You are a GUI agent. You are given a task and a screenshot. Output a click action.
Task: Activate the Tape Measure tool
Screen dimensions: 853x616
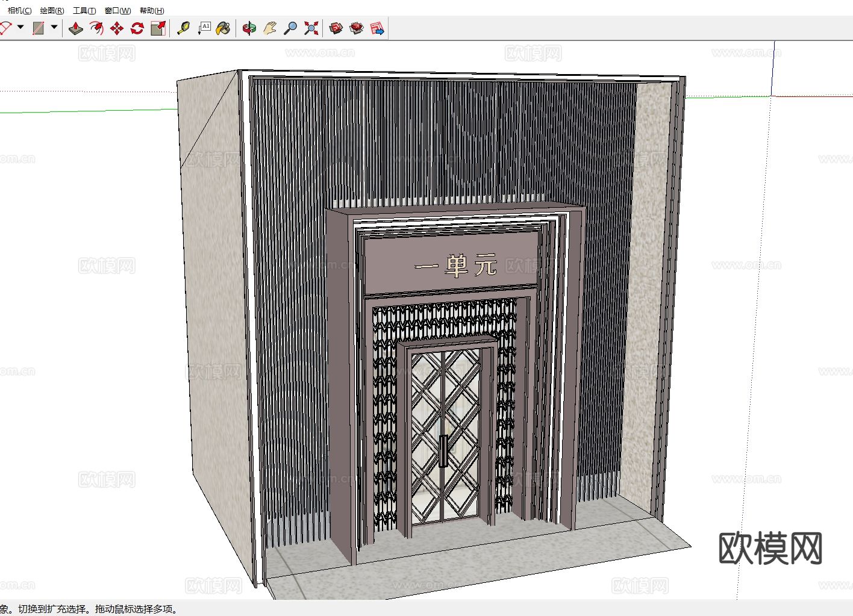(184, 28)
